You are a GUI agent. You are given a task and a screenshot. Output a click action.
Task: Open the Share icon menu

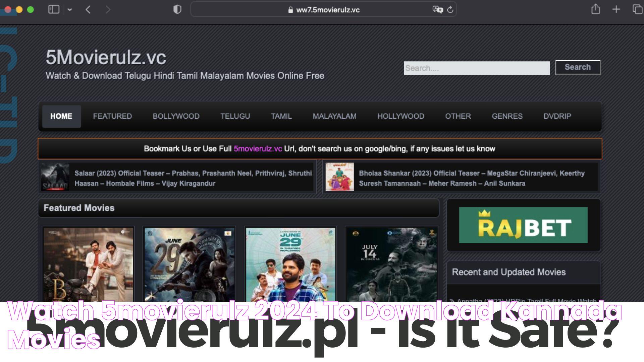[x=595, y=9]
